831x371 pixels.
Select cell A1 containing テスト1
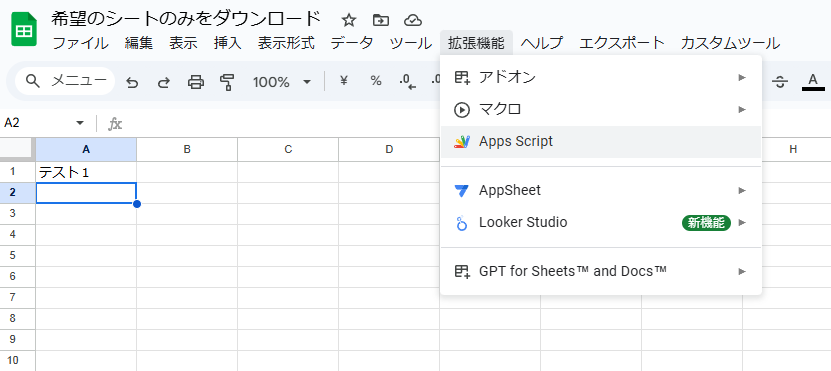[x=86, y=172]
